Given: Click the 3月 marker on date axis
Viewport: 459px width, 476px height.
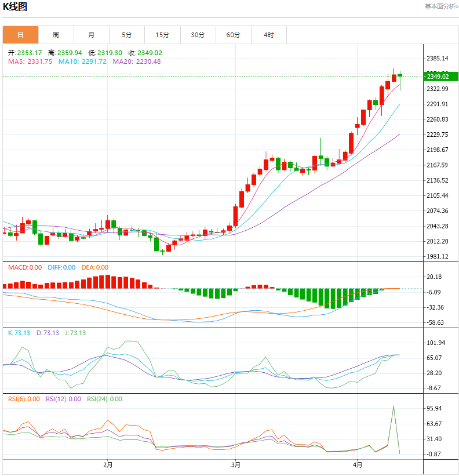Looking at the screenshot, I should coord(236,464).
